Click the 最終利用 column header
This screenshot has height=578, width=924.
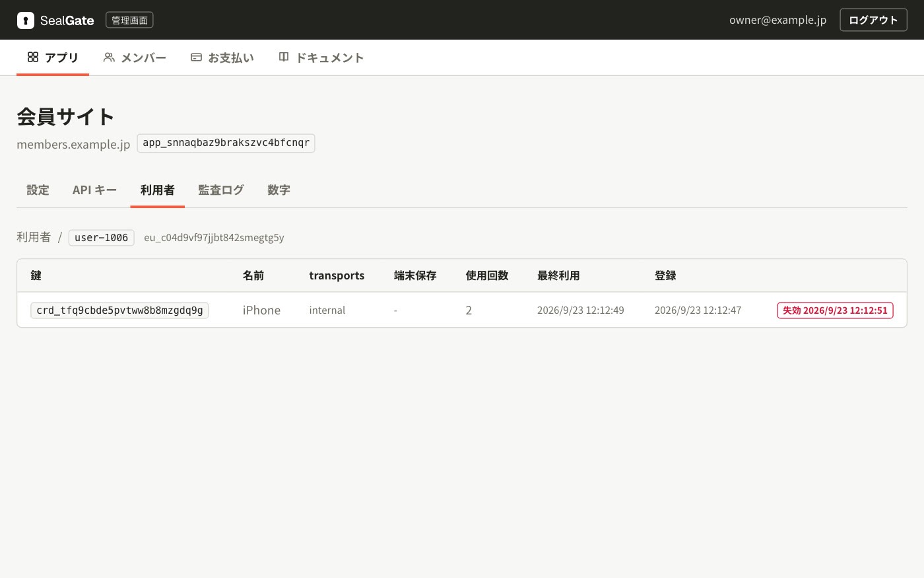click(558, 275)
